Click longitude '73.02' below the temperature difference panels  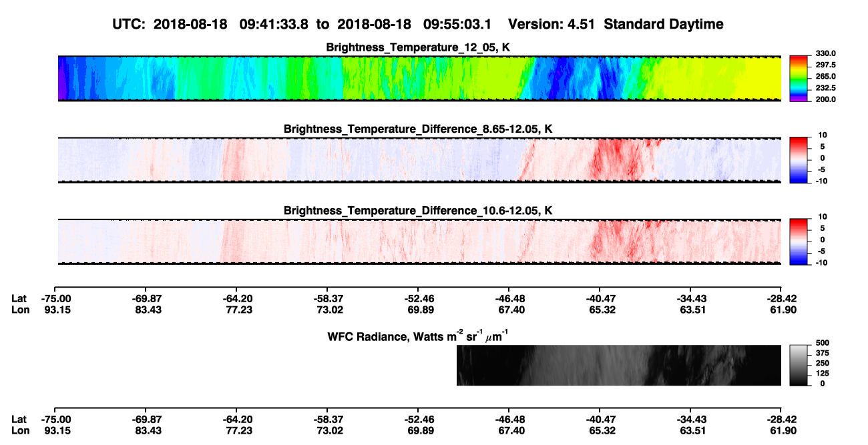click(327, 310)
